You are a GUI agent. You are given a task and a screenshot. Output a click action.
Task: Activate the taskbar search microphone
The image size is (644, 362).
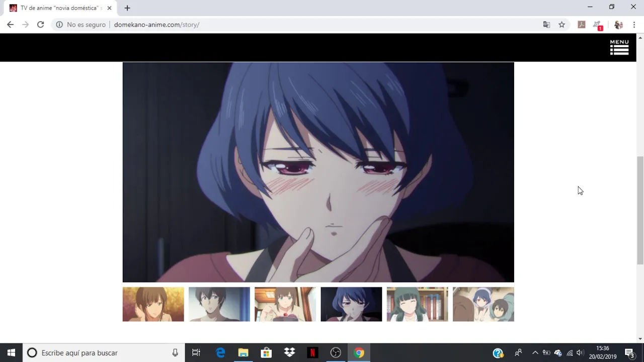175,352
